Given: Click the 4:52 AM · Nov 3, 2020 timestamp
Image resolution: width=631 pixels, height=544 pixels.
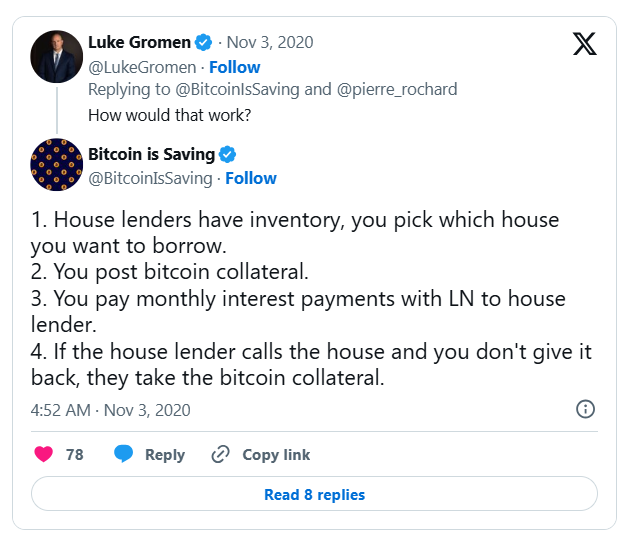Looking at the screenshot, I should tap(110, 410).
